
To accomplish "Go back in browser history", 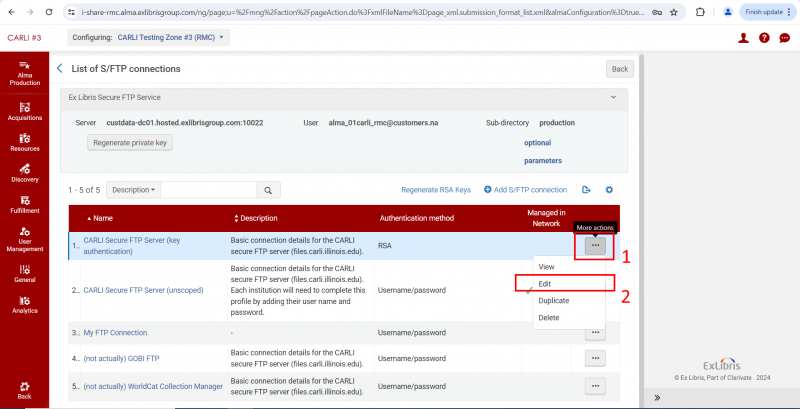I will [x=12, y=12].
